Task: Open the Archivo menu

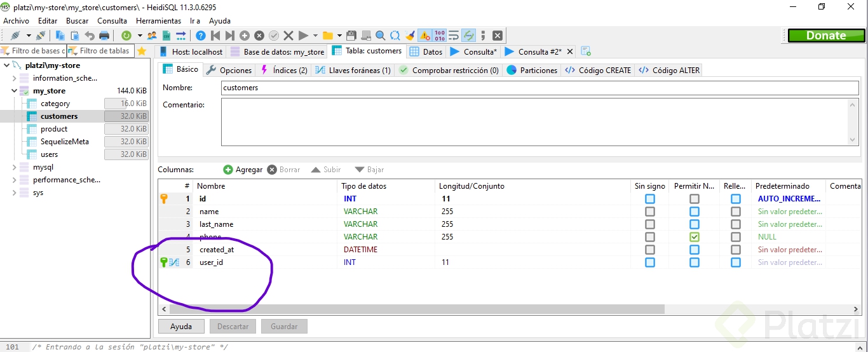Action: pyautogui.click(x=17, y=21)
